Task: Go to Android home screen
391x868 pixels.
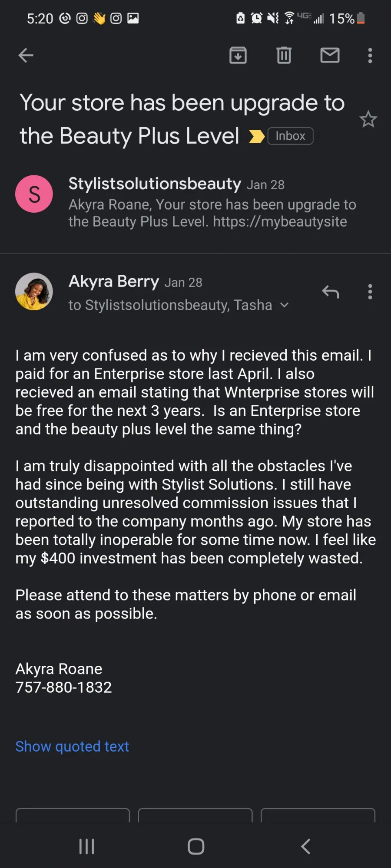Action: click(x=195, y=846)
